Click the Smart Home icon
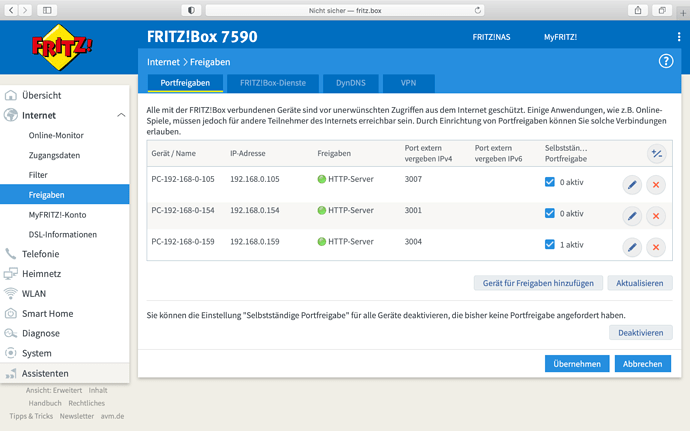This screenshot has height=431, width=690. 11,313
